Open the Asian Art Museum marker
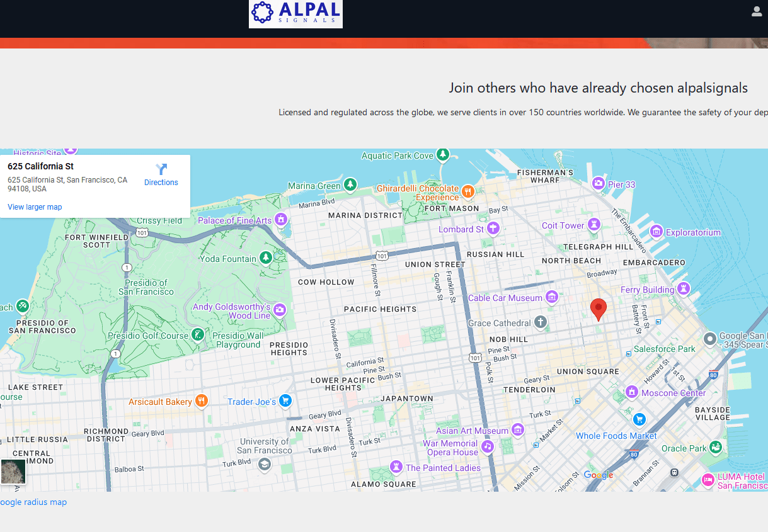The image size is (768, 532). 518,430
